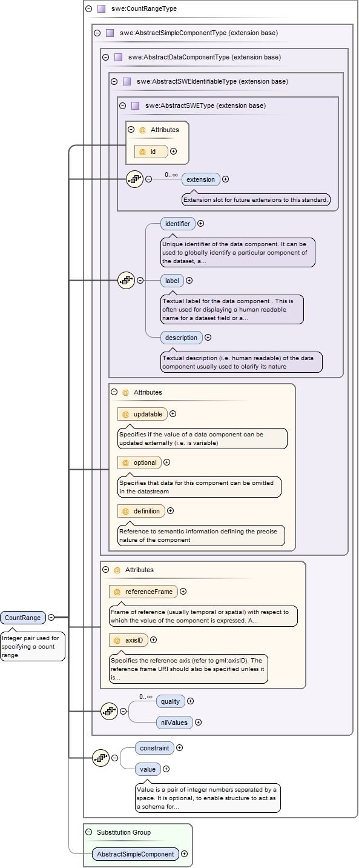Click the sequence icon next to constraint
359x868 pixels.
pos(100,758)
